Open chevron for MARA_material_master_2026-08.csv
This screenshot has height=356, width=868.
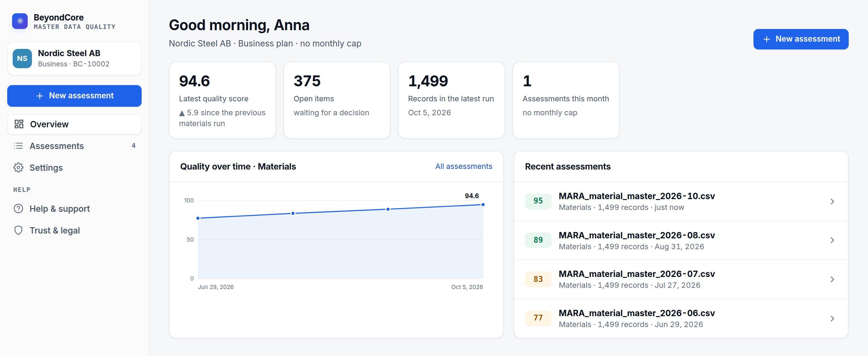pyautogui.click(x=832, y=240)
